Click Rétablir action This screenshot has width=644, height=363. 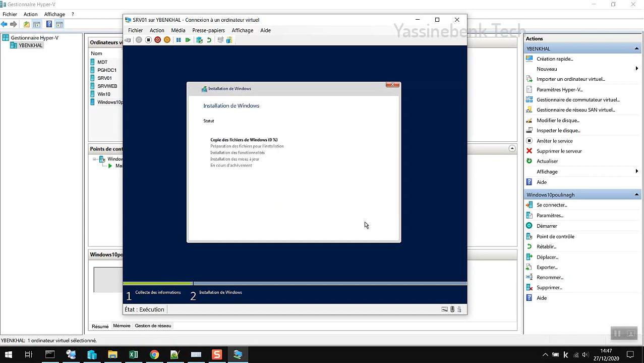pyautogui.click(x=546, y=246)
